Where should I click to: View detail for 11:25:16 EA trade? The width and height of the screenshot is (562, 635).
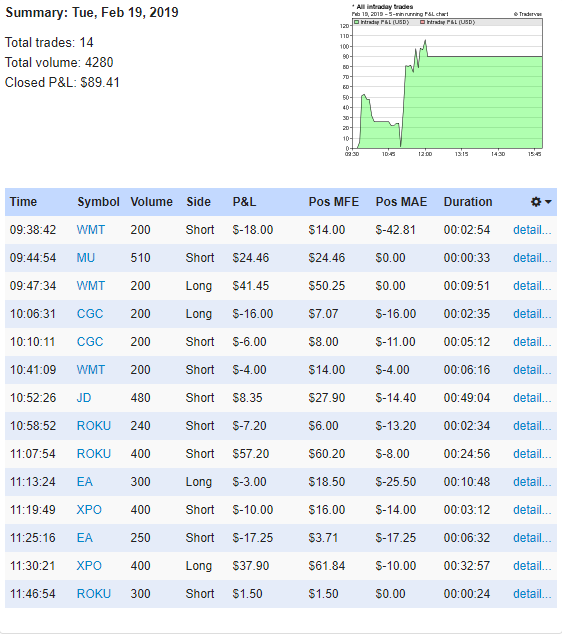(x=532, y=537)
